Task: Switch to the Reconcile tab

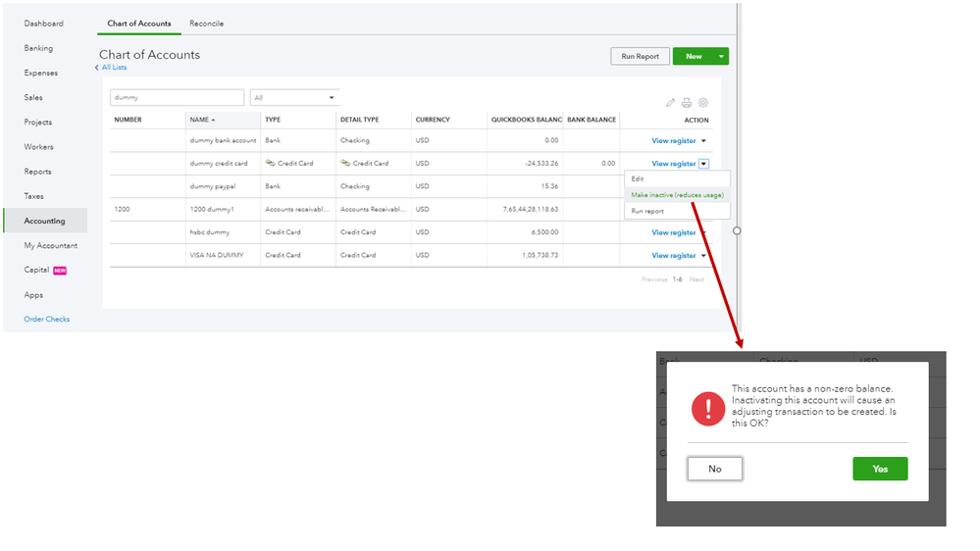Action: click(x=206, y=24)
